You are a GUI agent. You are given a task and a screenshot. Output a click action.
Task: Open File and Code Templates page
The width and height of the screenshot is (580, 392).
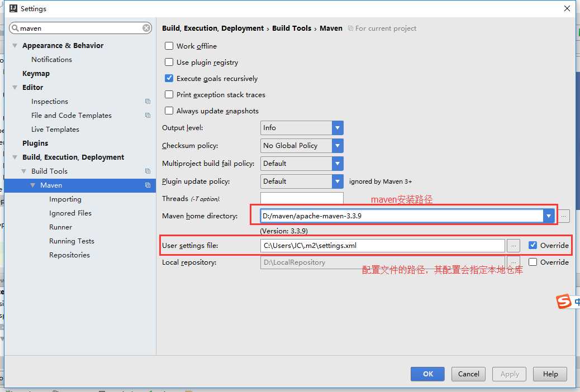(72, 116)
